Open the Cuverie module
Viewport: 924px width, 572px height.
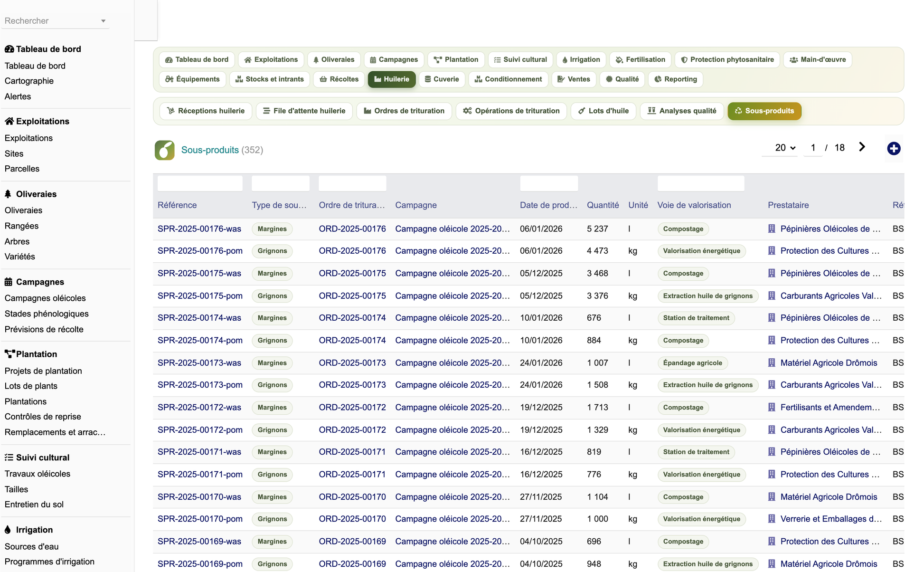[x=442, y=79]
